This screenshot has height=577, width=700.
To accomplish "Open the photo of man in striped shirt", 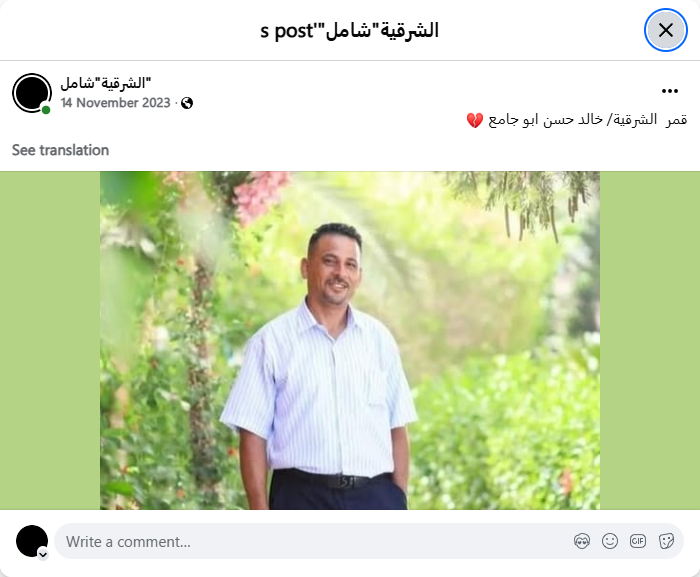I will pyautogui.click(x=350, y=340).
